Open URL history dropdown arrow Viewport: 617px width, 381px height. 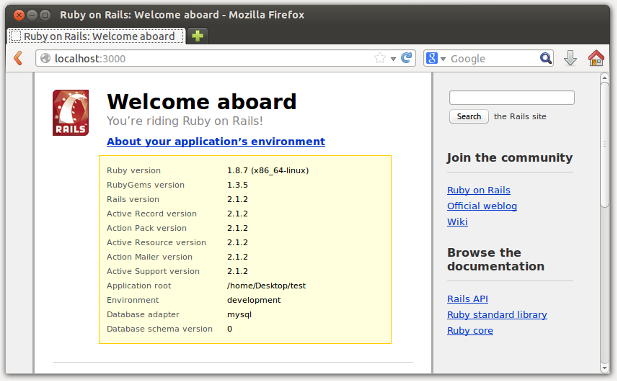pyautogui.click(x=393, y=59)
